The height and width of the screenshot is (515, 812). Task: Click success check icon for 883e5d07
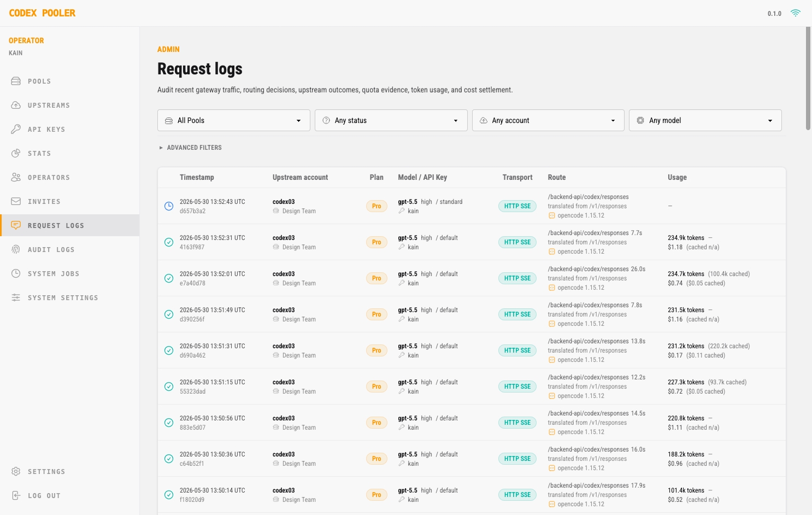point(169,423)
